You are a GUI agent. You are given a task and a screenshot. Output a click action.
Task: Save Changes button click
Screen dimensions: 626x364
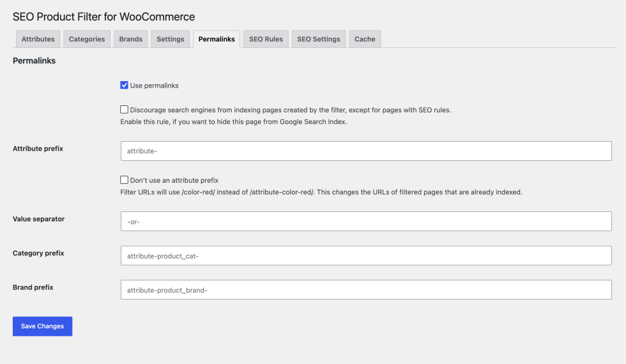click(x=42, y=326)
